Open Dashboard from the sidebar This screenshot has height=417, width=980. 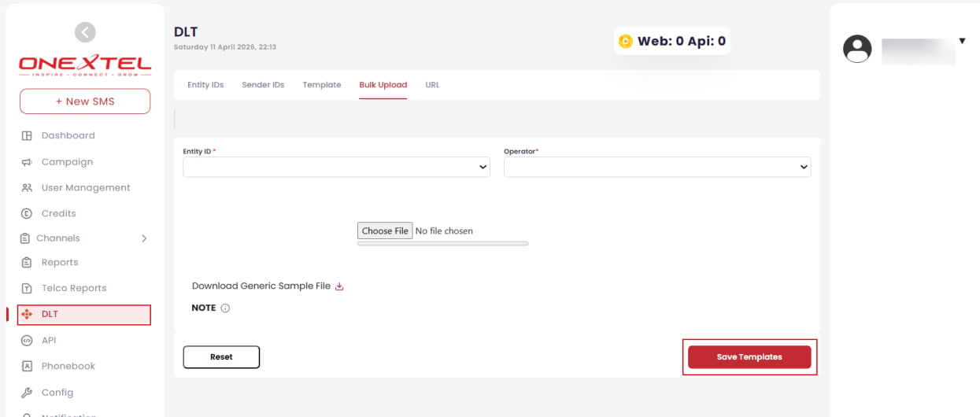68,135
